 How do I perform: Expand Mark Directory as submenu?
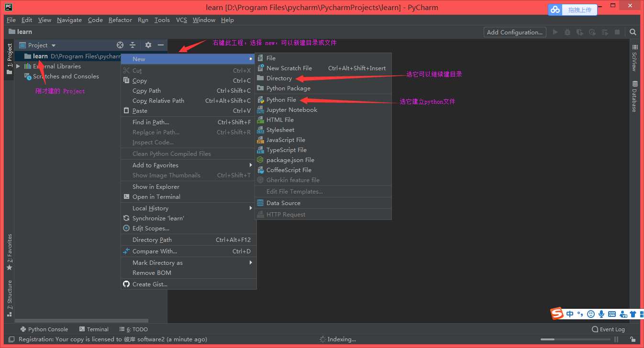click(x=250, y=262)
